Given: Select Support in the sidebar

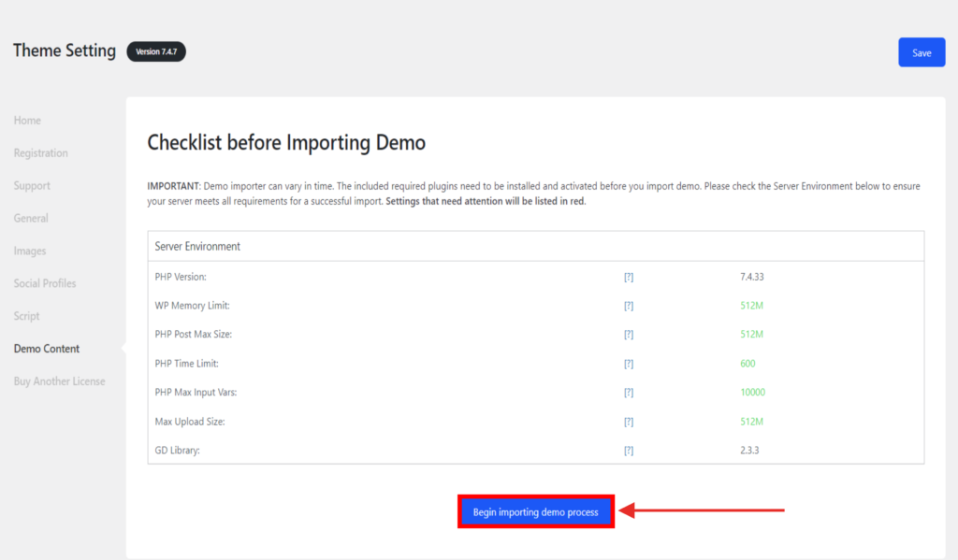Looking at the screenshot, I should pos(32,186).
